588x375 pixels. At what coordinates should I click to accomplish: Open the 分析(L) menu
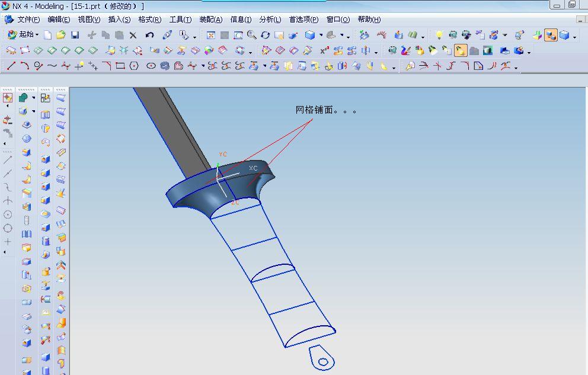click(x=270, y=20)
